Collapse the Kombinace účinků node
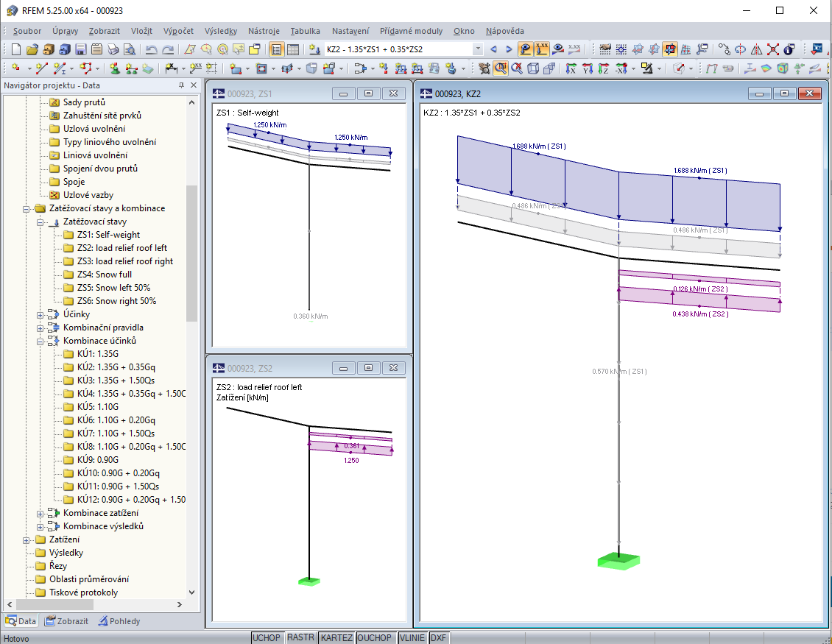Image resolution: width=832 pixels, height=644 pixels. coord(40,342)
